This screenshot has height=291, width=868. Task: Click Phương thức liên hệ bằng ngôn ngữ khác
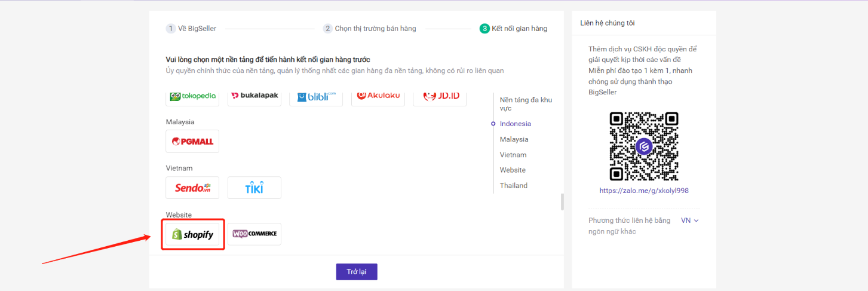point(629,226)
